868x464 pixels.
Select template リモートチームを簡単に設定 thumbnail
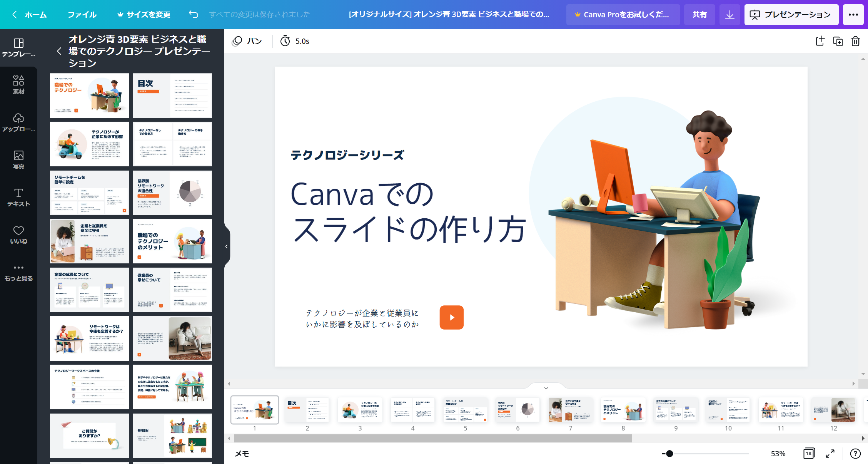coord(89,193)
